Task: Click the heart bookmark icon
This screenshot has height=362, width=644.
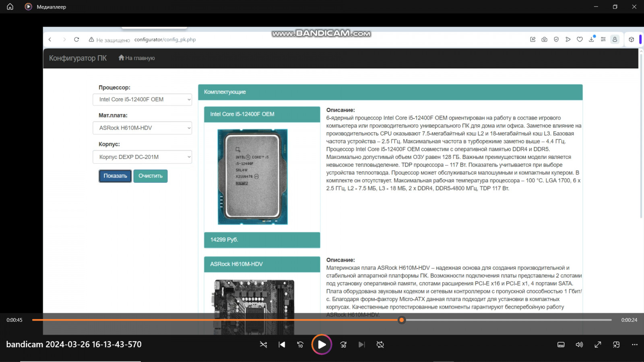Action: (580, 39)
